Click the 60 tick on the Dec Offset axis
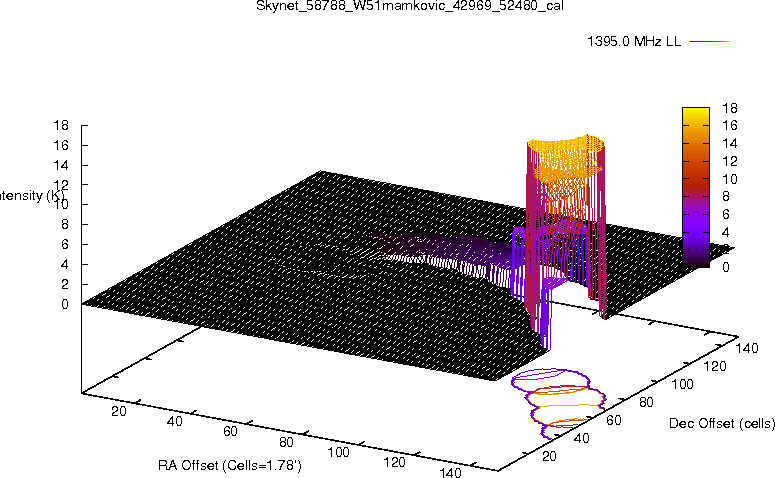This screenshot has height=478, width=775. pyautogui.click(x=613, y=420)
